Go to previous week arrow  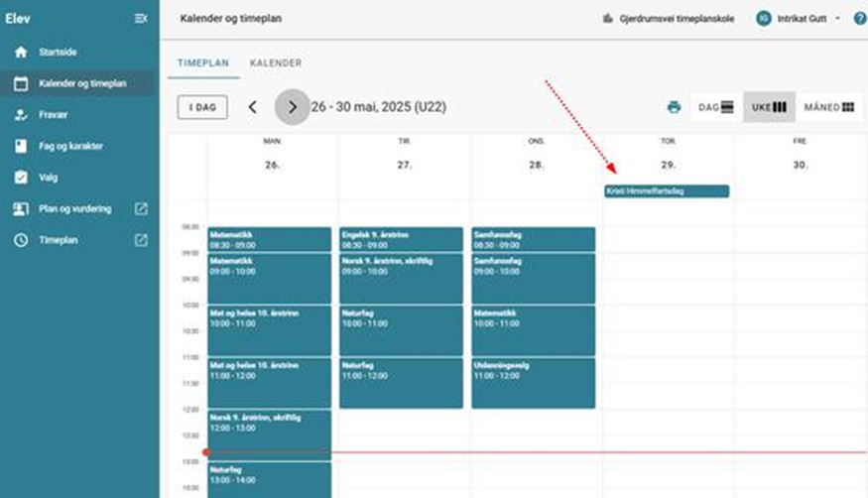(x=253, y=107)
